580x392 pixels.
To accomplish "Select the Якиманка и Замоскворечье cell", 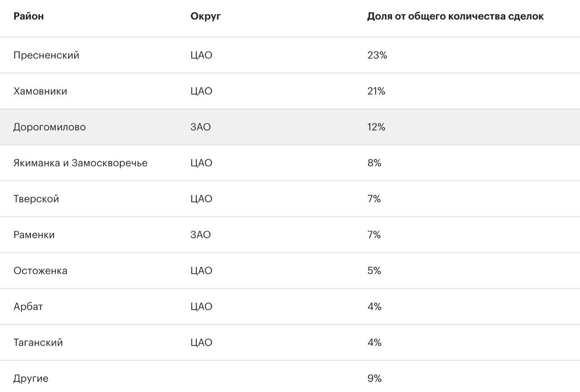I will tap(80, 163).
